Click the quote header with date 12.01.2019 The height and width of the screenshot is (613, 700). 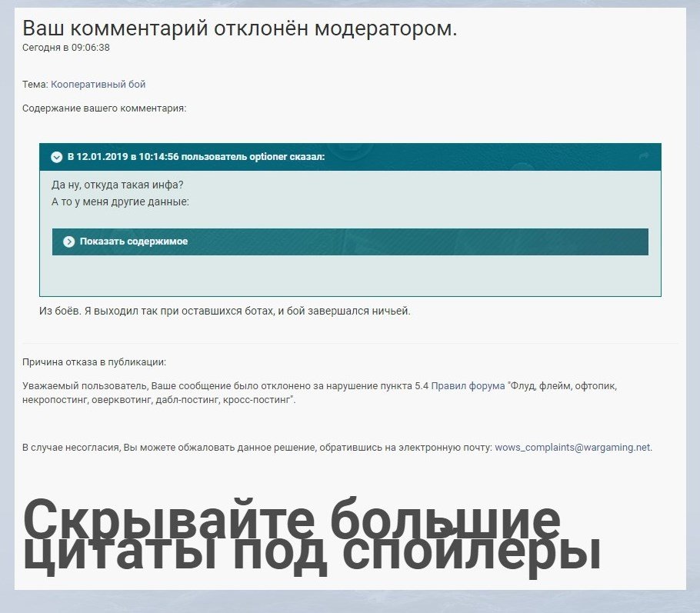(x=350, y=157)
